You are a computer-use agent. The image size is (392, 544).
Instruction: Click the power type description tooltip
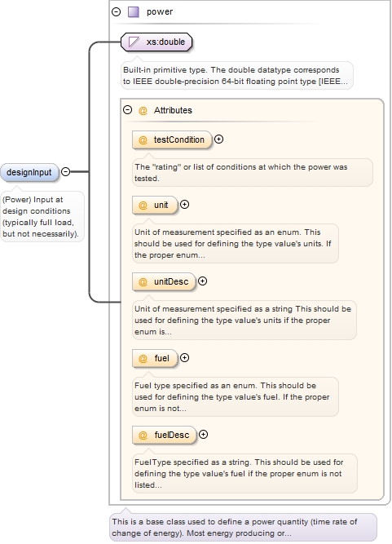[x=243, y=528]
